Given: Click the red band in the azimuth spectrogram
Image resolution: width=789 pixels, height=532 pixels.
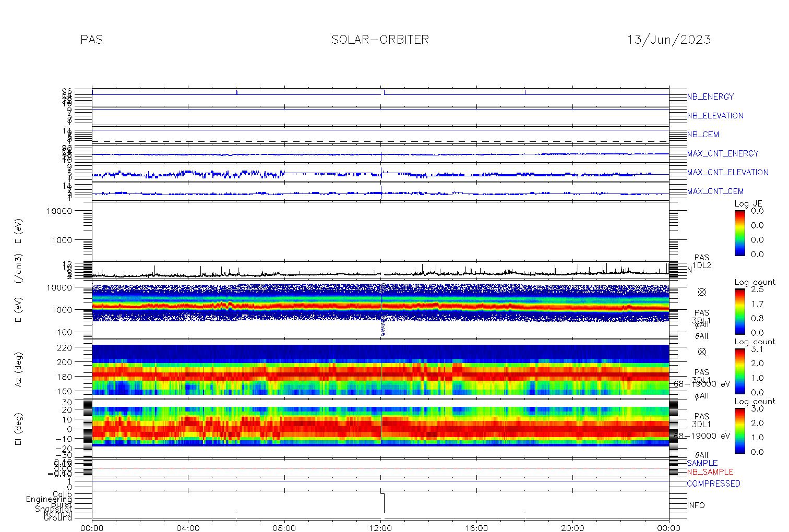Looking at the screenshot, I should [380, 374].
